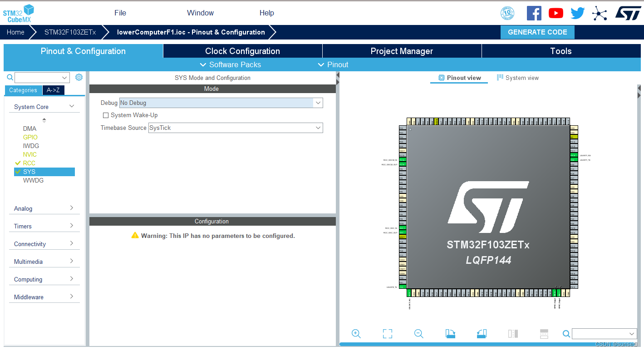This screenshot has height=351, width=644.
Task: Click the pin labeled RCC_OSC32_IN
Action: [402, 160]
